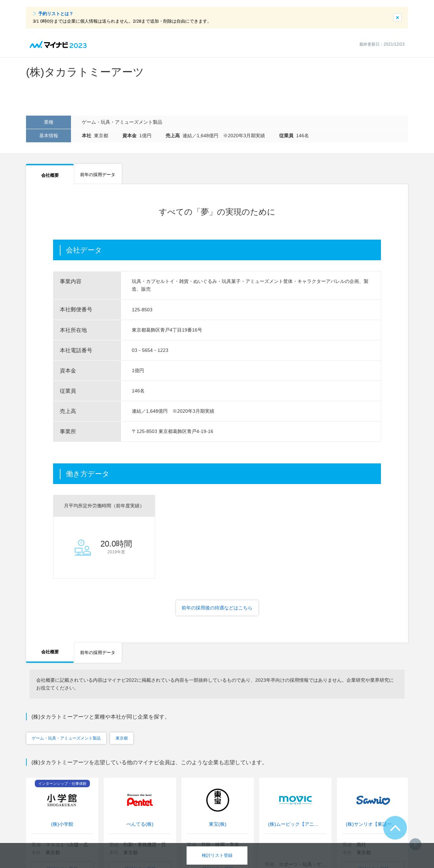Click the 検討リスト登録 button
This screenshot has width=434, height=868.
tap(217, 855)
